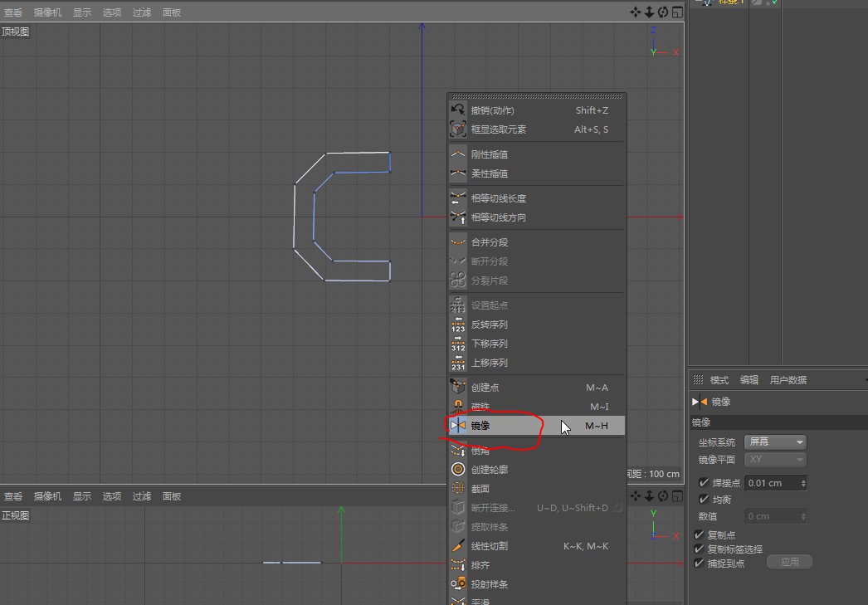Toggle the 焊接点 weld points checkbox
Image resolution: width=868 pixels, height=605 pixels.
tap(704, 483)
